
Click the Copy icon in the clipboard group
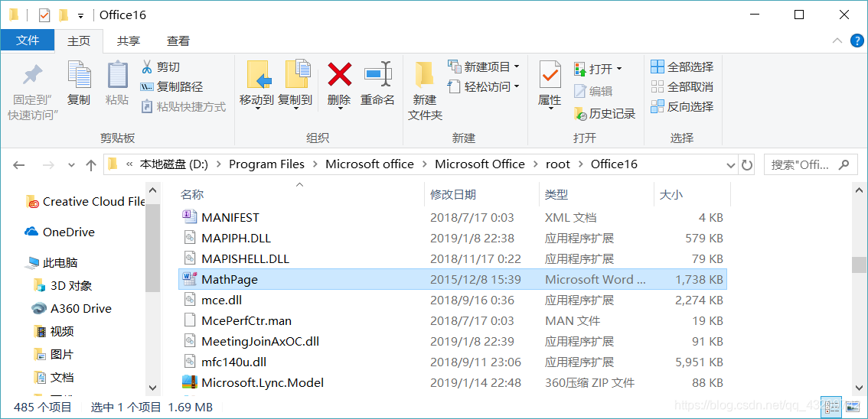coord(79,75)
